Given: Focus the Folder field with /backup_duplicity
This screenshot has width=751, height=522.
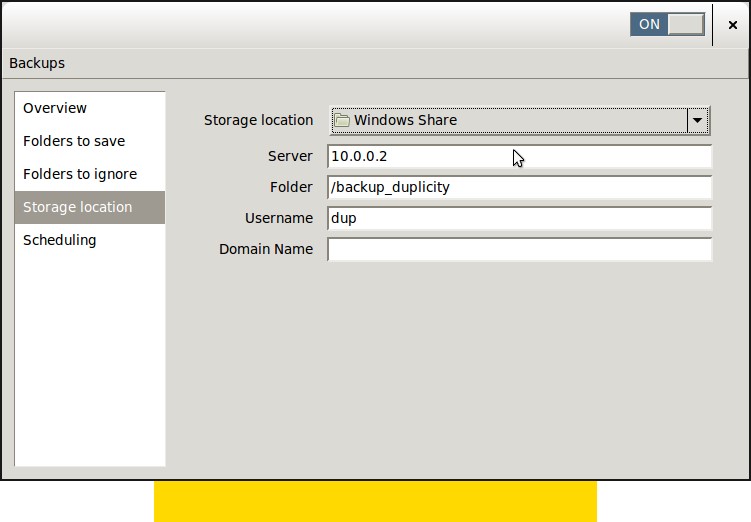Looking at the screenshot, I should tap(519, 188).
